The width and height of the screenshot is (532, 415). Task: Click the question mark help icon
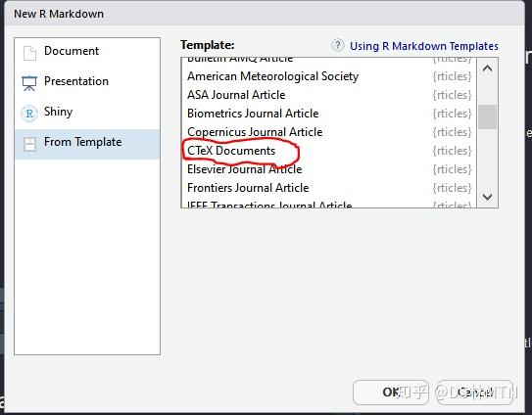tap(338, 45)
